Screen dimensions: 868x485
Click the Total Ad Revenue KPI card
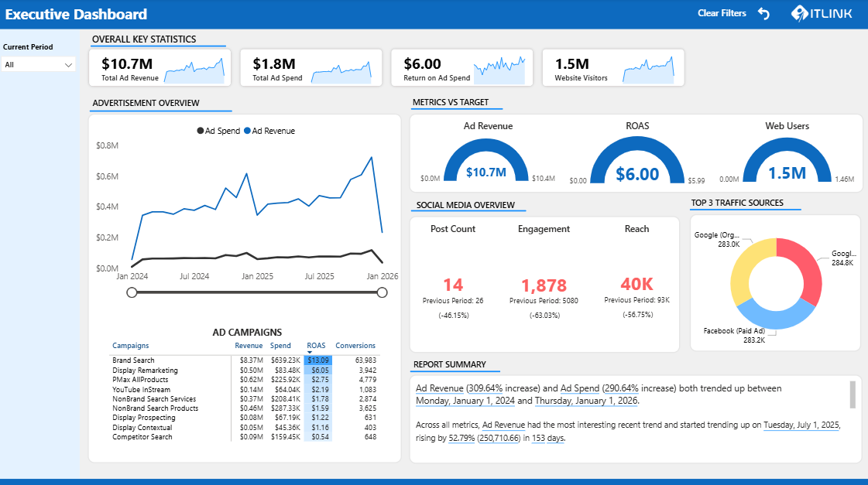160,67
